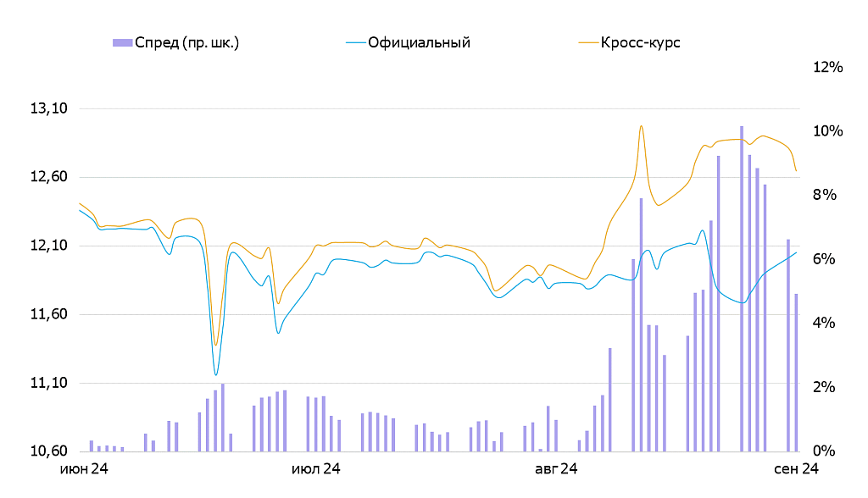
Task: Click the purple Спред legend swatch
Action: [x=121, y=42]
